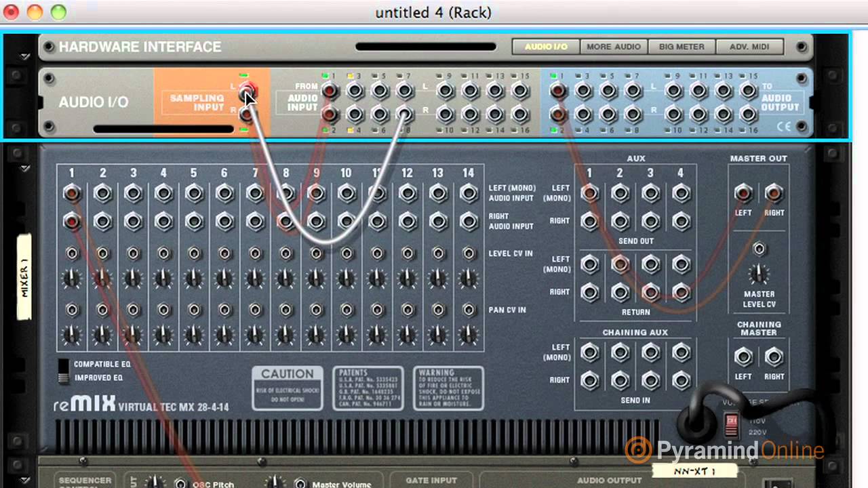This screenshot has height=488, width=868.
Task: Adjust channel 5 Level CV trim knob
Action: [x=194, y=279]
